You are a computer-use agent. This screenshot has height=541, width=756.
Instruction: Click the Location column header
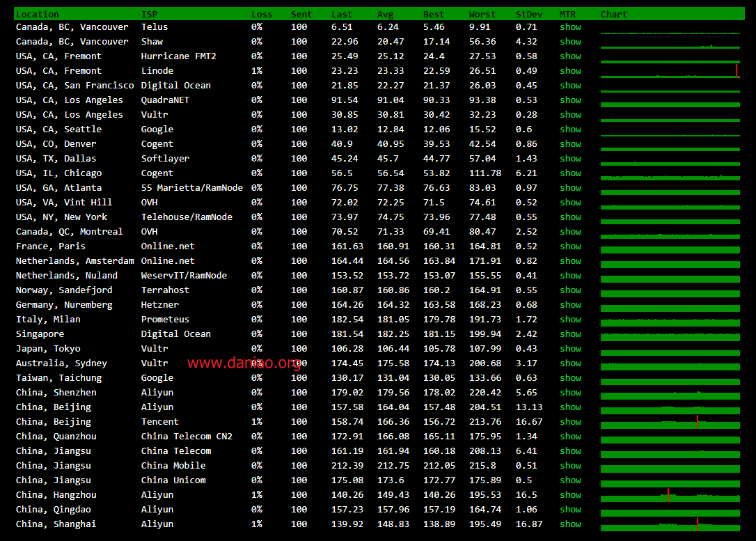pyautogui.click(x=37, y=15)
